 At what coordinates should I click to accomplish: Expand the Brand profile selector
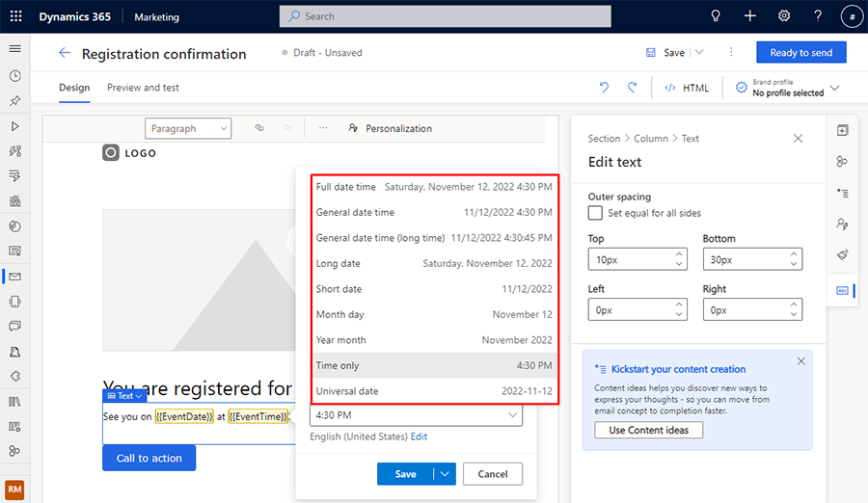[x=787, y=88]
